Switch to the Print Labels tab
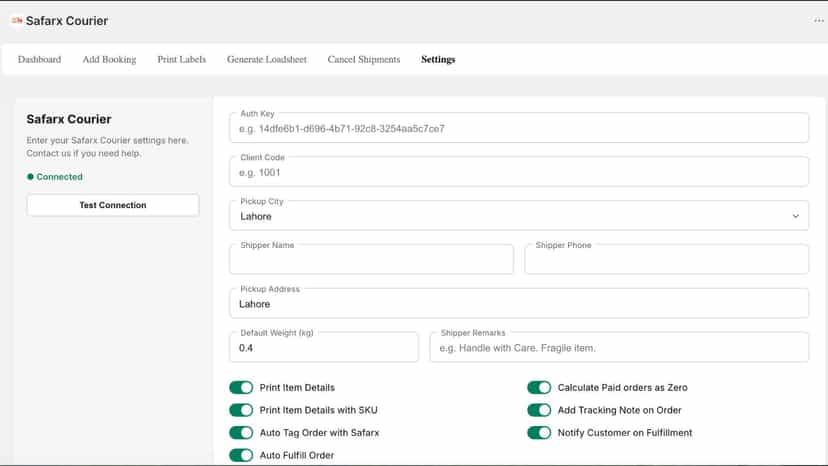 coord(182,59)
